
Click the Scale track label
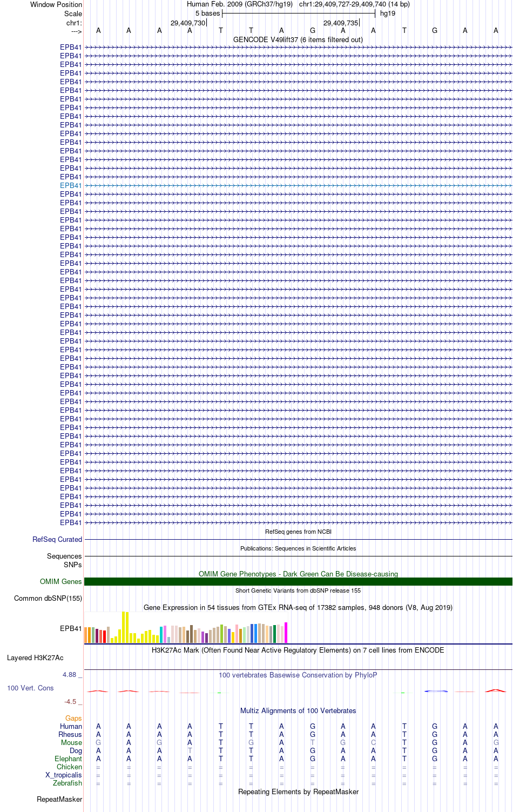(x=73, y=14)
